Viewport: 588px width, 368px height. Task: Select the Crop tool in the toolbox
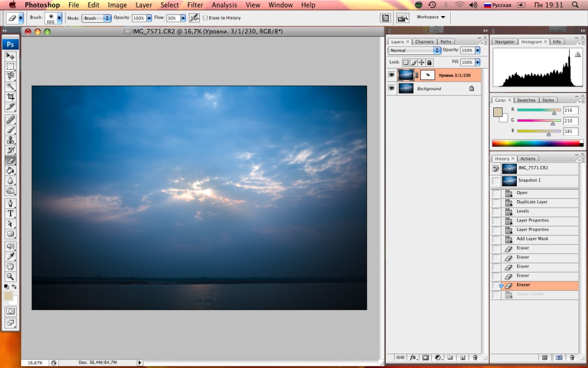click(x=10, y=97)
